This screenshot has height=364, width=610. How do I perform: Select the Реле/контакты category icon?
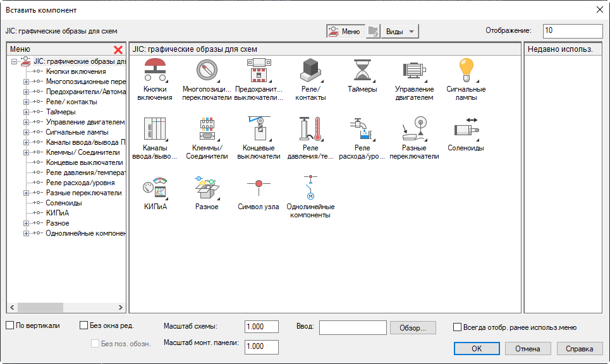(310, 73)
